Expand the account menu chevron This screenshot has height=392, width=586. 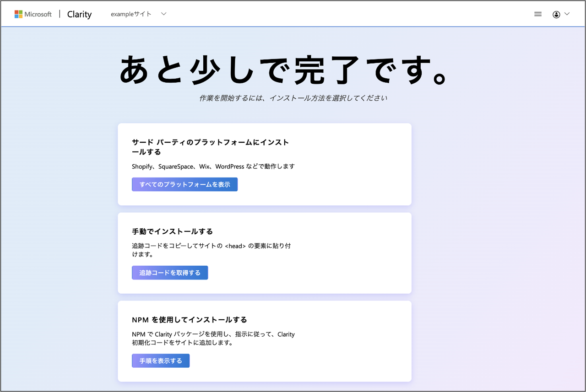point(567,14)
